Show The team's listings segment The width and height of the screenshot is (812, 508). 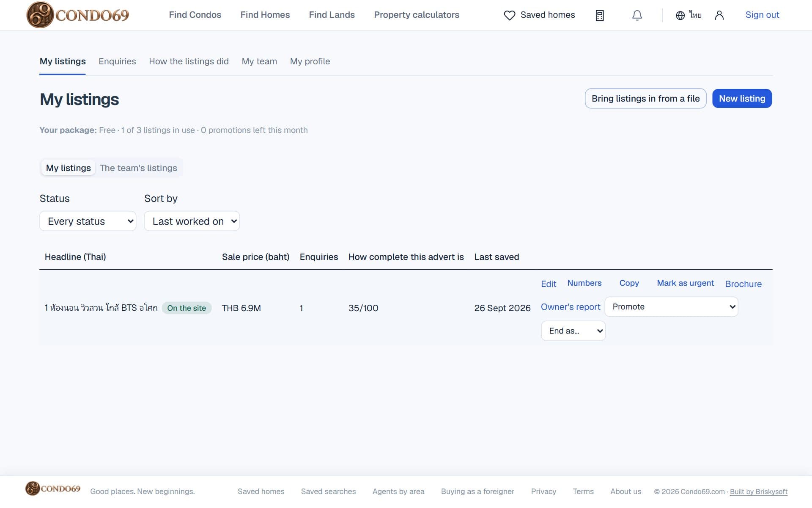pyautogui.click(x=138, y=168)
